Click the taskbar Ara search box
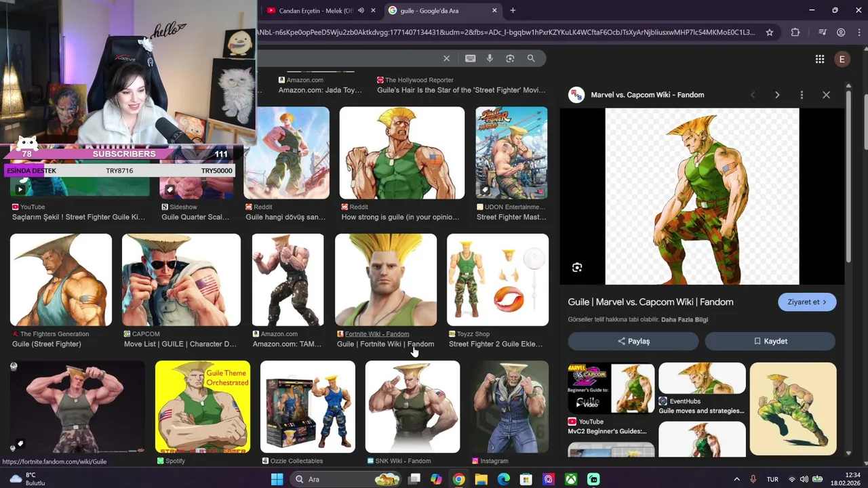 pyautogui.click(x=347, y=479)
